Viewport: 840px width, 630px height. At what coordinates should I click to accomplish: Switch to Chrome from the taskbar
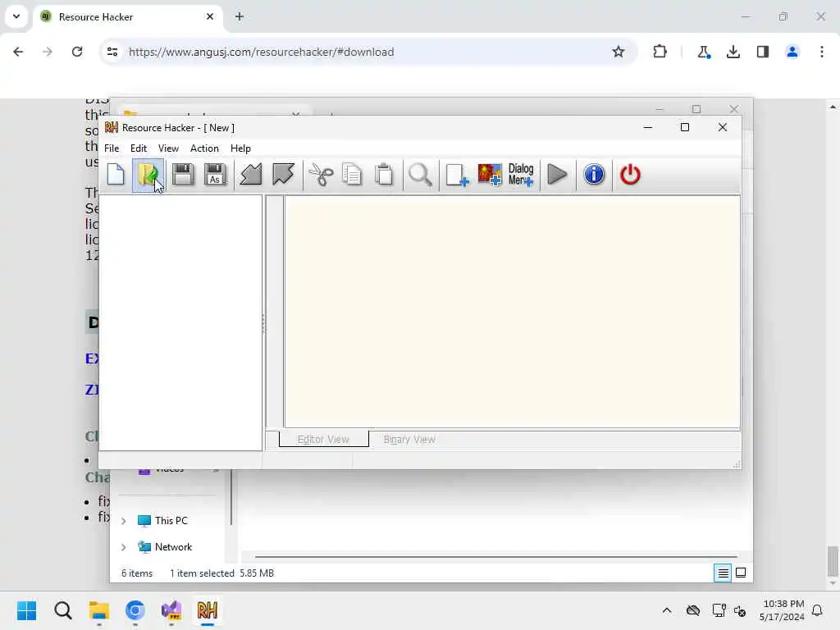click(x=135, y=610)
